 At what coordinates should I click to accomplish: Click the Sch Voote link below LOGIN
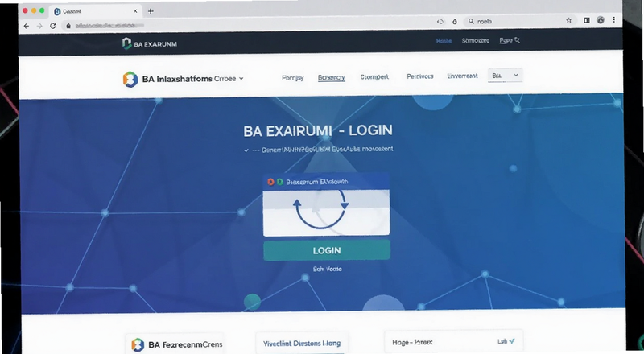(327, 269)
